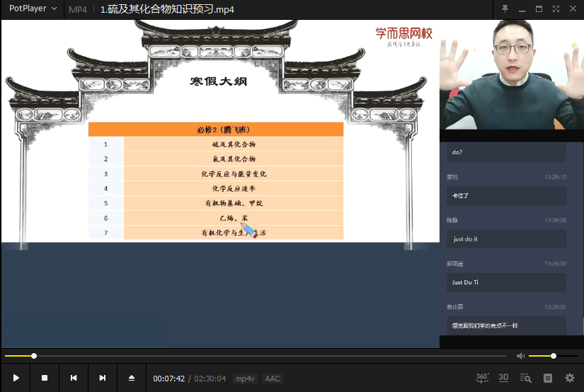
Task: Stop the video playback
Action: [x=45, y=378]
